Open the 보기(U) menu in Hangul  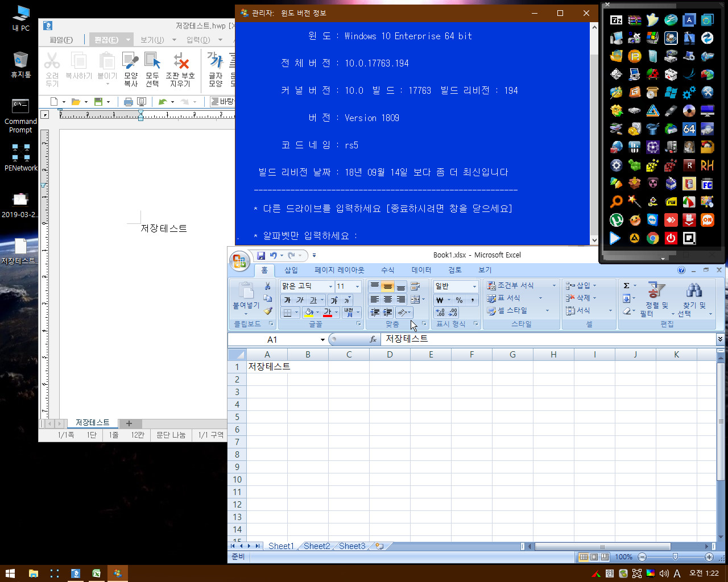tap(152, 40)
